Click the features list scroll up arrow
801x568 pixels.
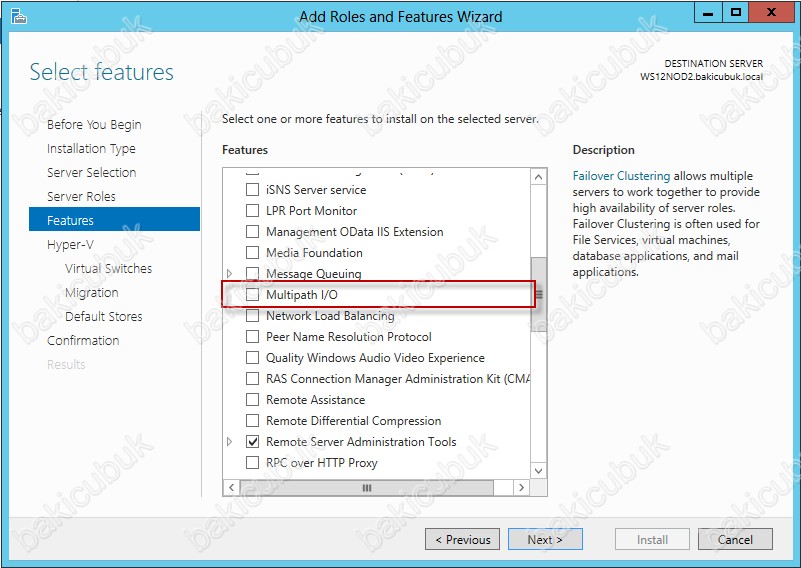point(538,177)
